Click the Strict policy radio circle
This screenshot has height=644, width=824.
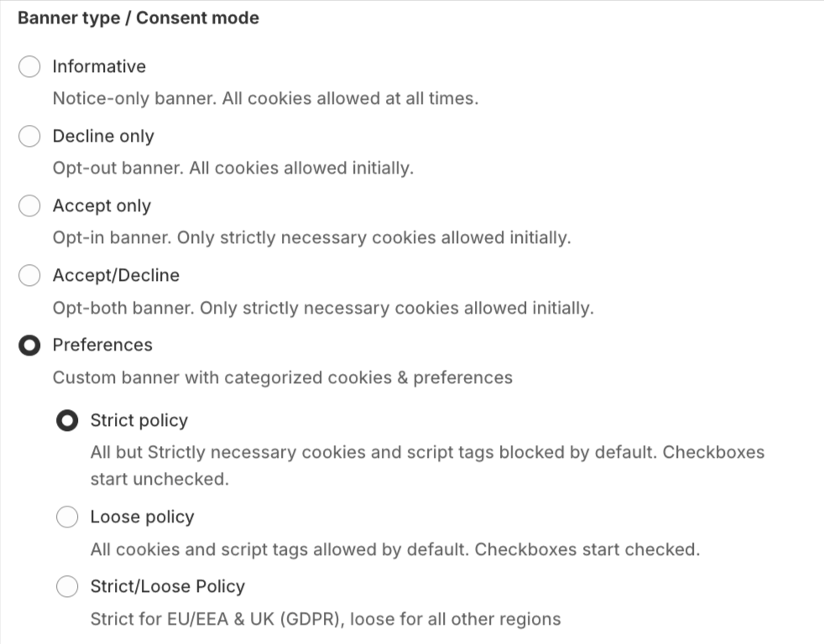67,421
